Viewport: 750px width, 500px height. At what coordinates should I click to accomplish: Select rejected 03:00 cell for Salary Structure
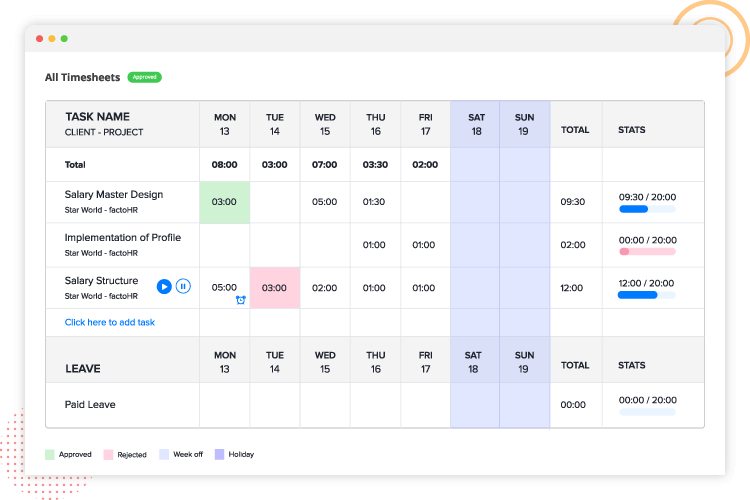coord(275,288)
